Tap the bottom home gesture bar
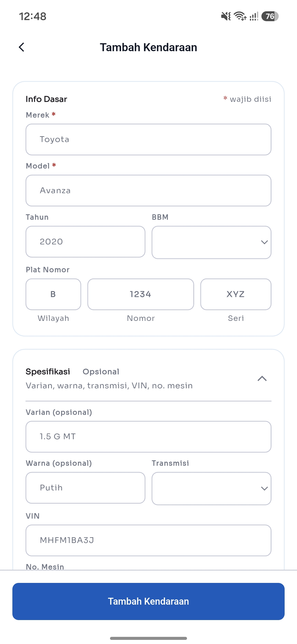The image size is (297, 644). (148, 638)
